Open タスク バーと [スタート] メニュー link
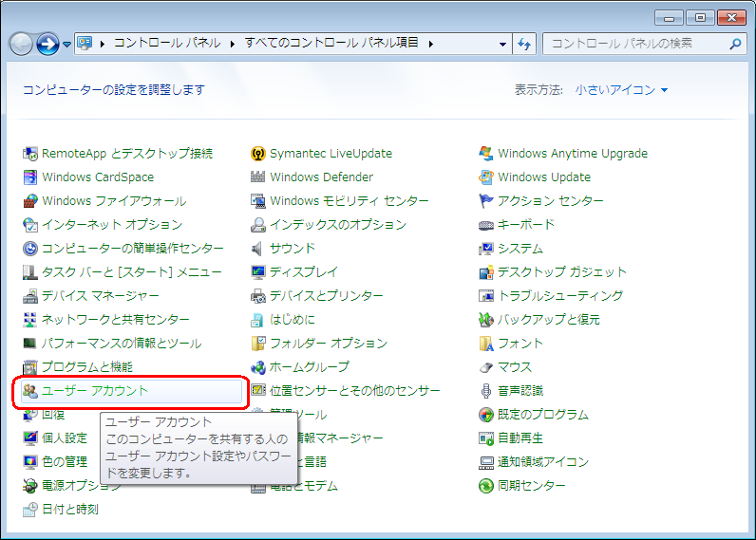 132,272
